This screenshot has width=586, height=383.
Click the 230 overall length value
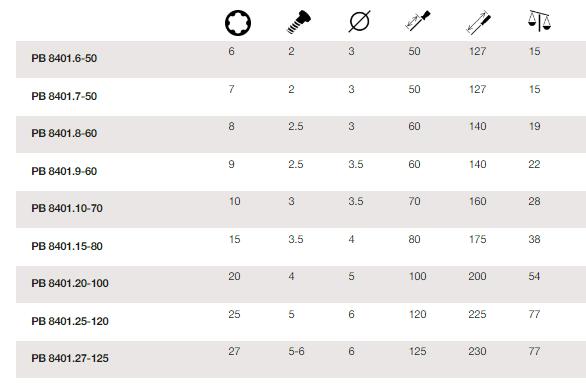coord(477,351)
